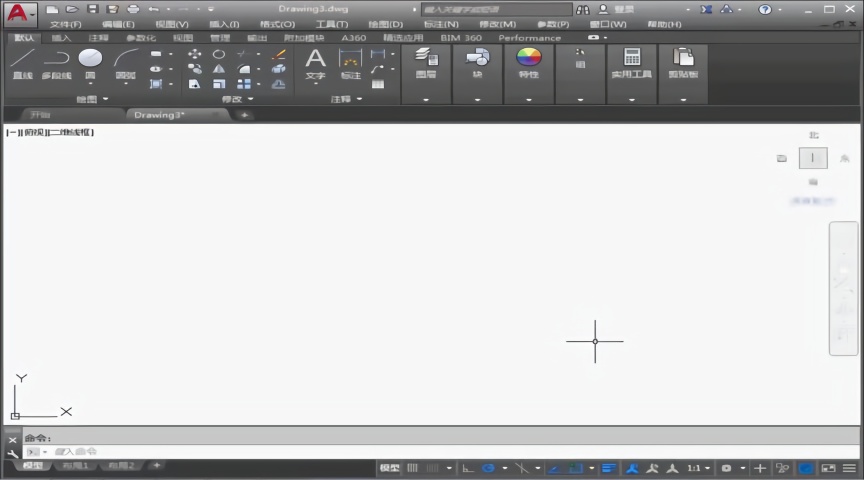Click the keyword search box in title bar
Viewport: 864px width, 480px height.
(x=496, y=9)
